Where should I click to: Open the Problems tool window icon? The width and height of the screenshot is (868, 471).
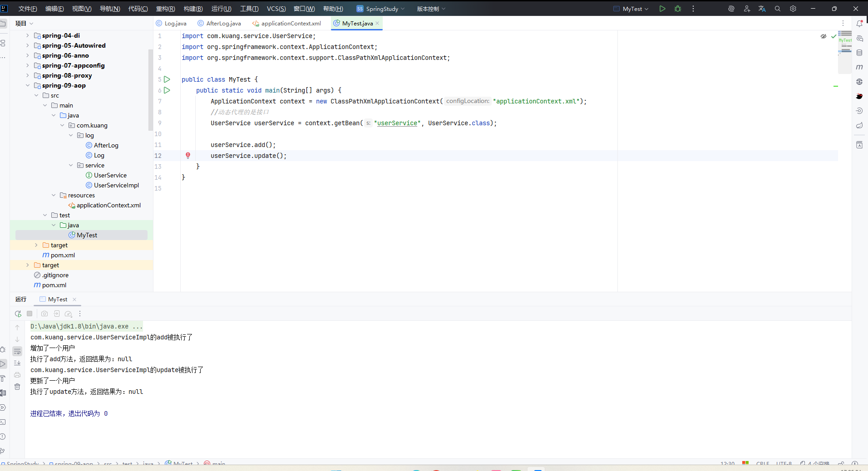pyautogui.click(x=3, y=437)
